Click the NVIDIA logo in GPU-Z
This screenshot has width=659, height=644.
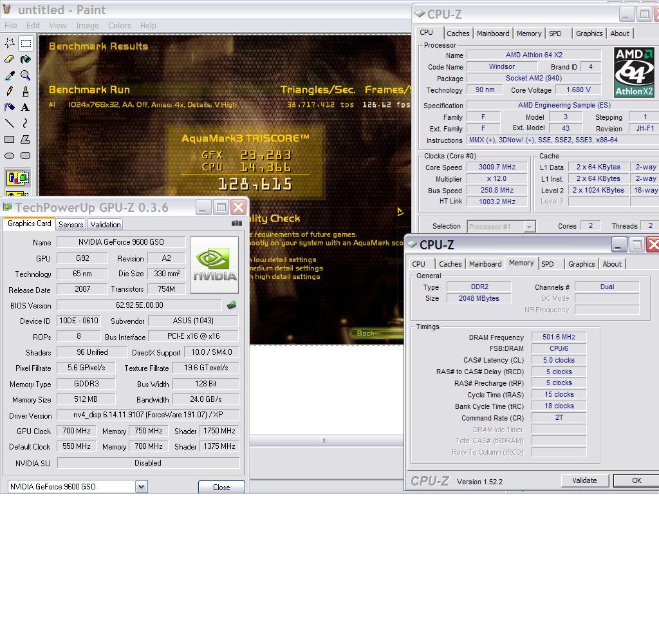[x=214, y=265]
